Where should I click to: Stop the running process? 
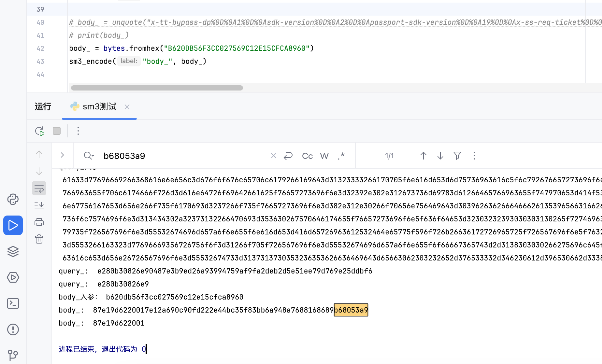[x=57, y=131]
